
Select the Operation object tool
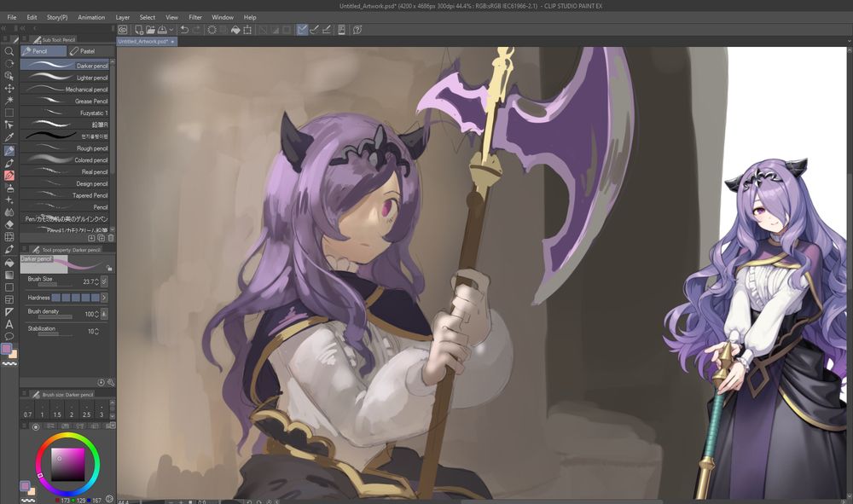(x=9, y=76)
